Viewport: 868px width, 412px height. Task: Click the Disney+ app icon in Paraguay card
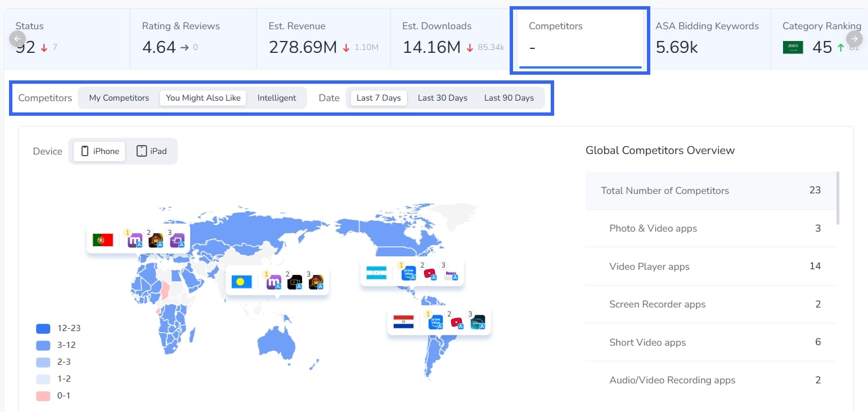478,323
